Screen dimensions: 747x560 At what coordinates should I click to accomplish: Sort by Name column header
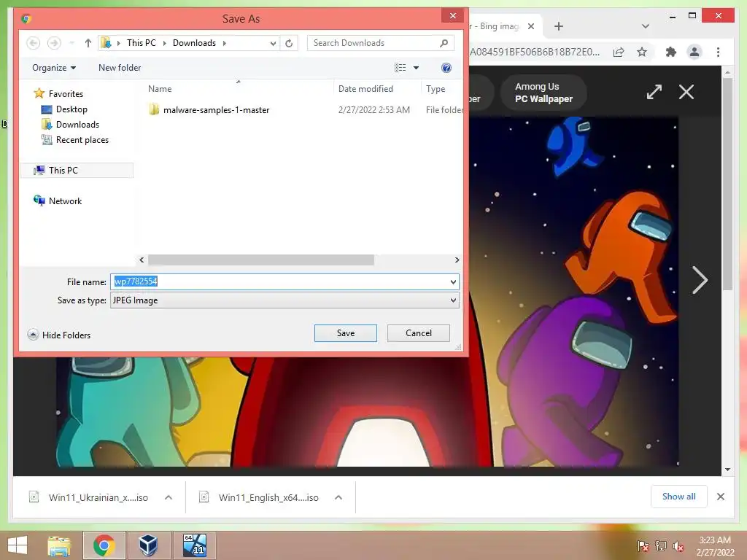pyautogui.click(x=160, y=88)
